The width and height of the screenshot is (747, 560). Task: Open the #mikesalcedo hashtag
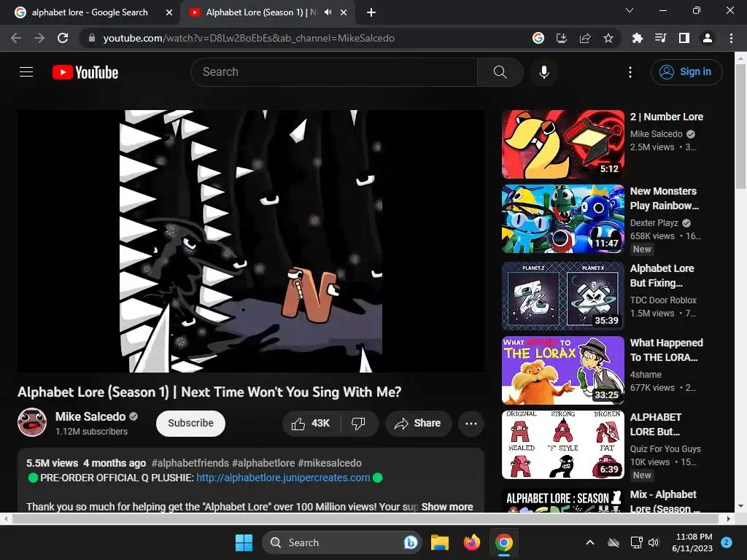(x=330, y=463)
